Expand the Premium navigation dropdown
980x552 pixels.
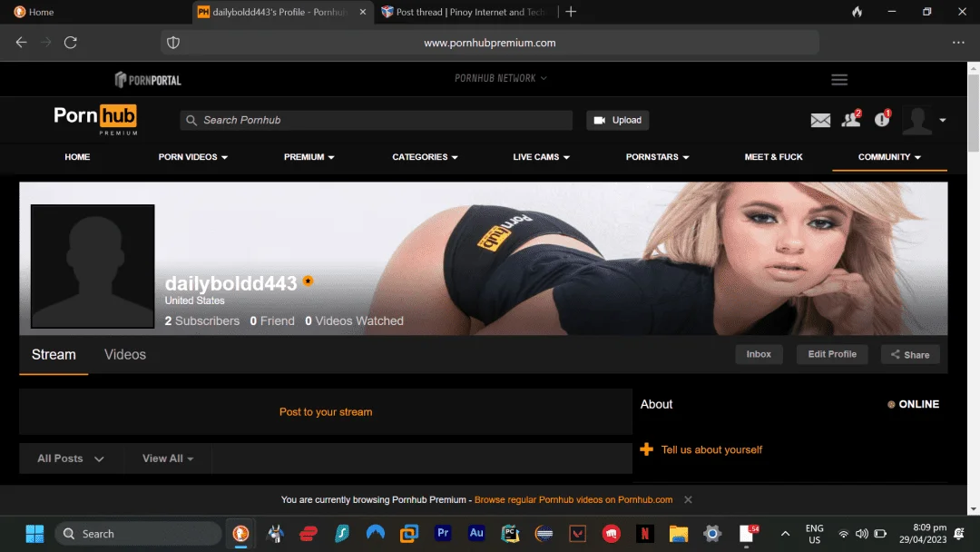(x=309, y=157)
